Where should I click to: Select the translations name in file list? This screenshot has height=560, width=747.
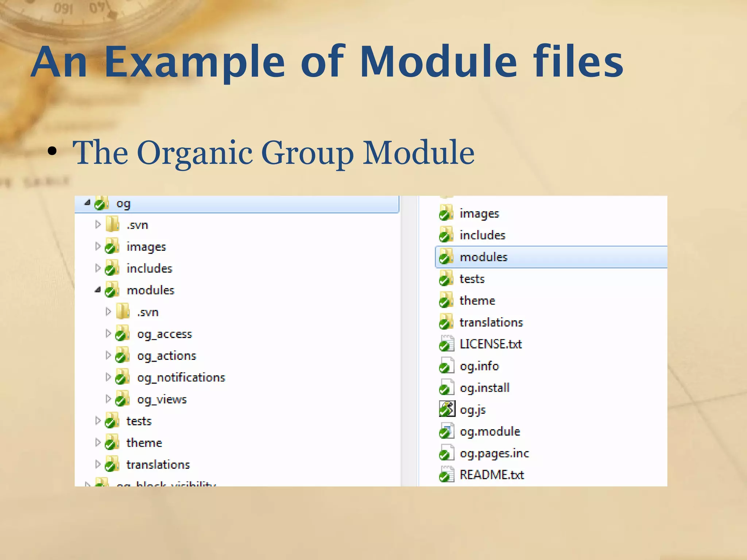491,322
